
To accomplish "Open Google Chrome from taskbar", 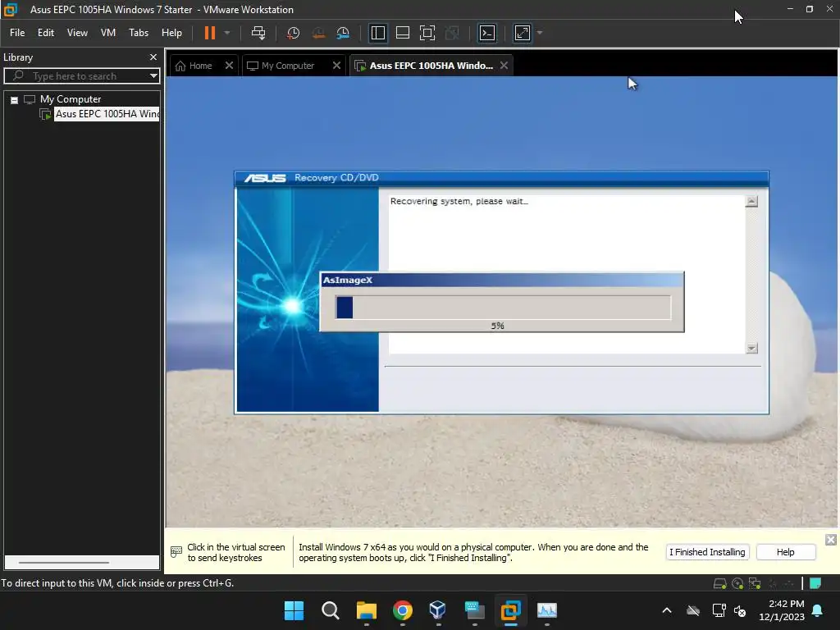I will 402,610.
